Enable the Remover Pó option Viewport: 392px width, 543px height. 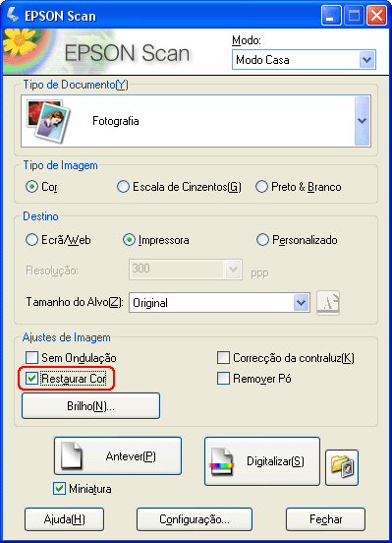[x=223, y=378]
